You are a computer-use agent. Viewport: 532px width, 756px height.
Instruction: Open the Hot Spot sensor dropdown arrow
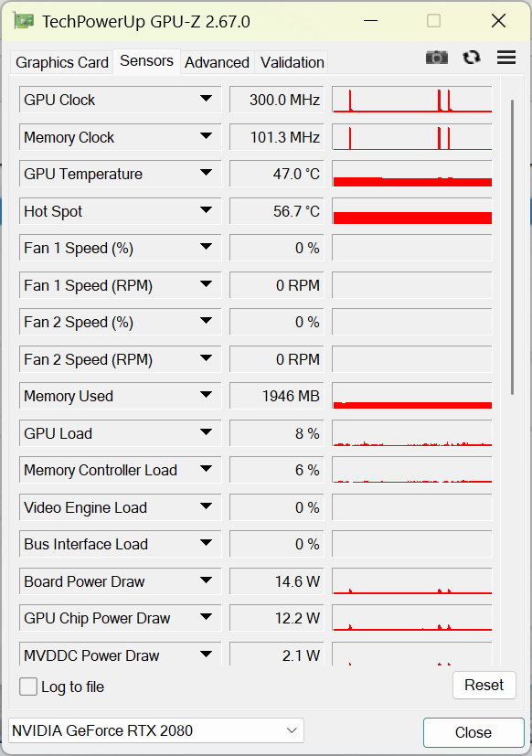206,210
